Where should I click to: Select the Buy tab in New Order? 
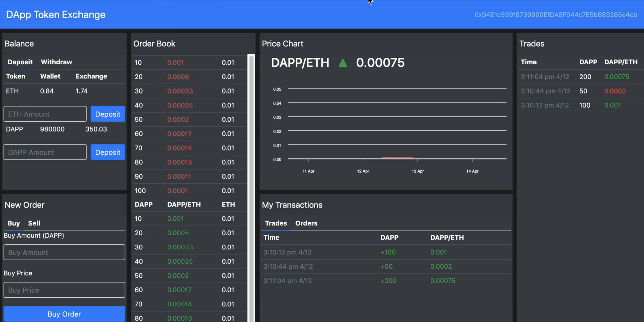point(13,223)
